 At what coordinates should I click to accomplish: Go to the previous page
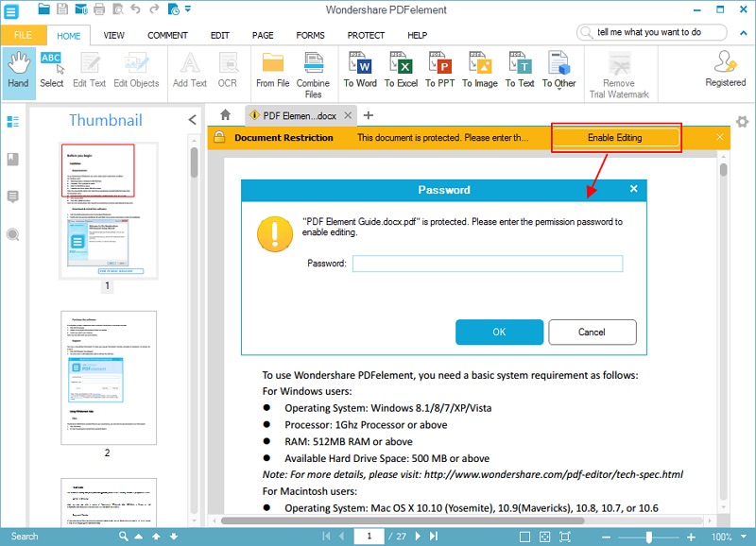[342, 536]
